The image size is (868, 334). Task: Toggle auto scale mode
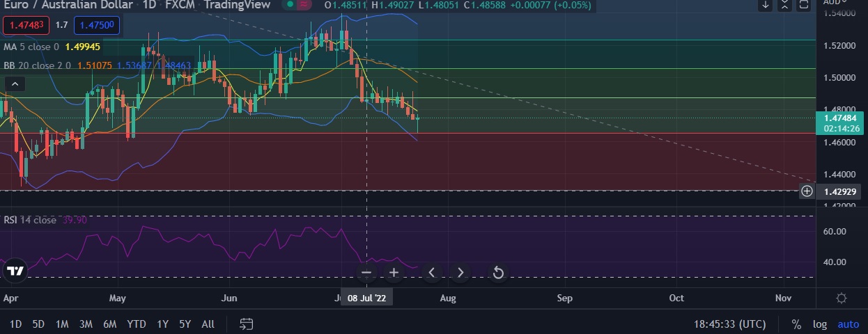tap(848, 324)
